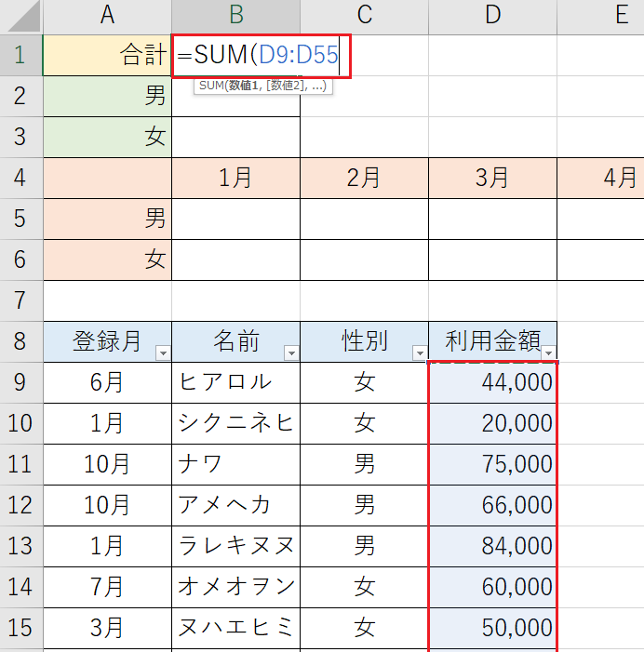Select the 利用金額 header cell
Viewport: 644px width, 652px height.
coord(493,341)
